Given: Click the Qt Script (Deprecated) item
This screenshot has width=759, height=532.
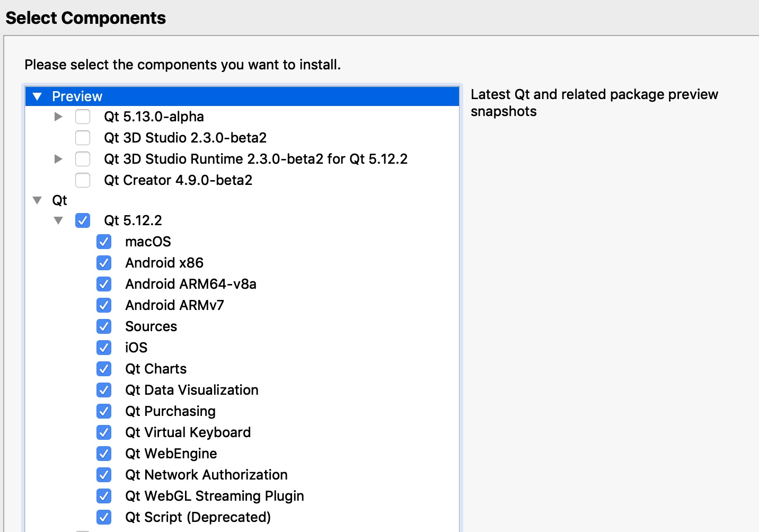Looking at the screenshot, I should (198, 517).
